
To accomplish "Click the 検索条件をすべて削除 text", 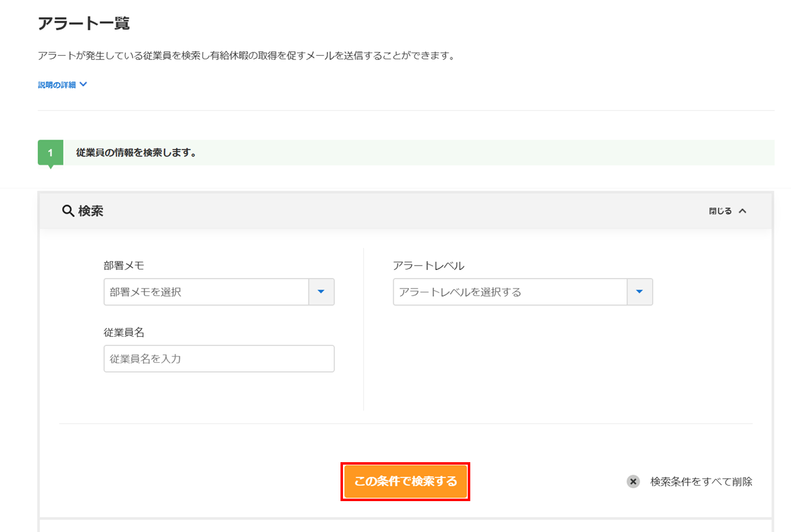I will tap(701, 482).
